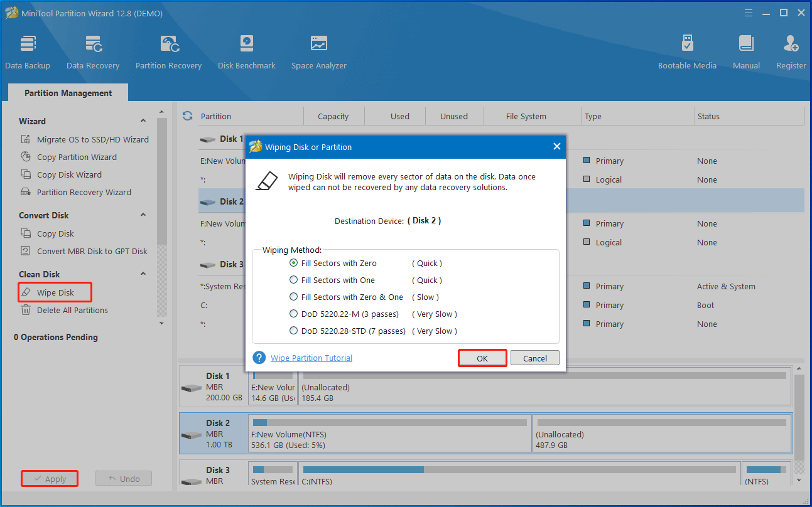This screenshot has width=812, height=507.
Task: Select E:New Volume block on Disk 1
Action: point(273,387)
